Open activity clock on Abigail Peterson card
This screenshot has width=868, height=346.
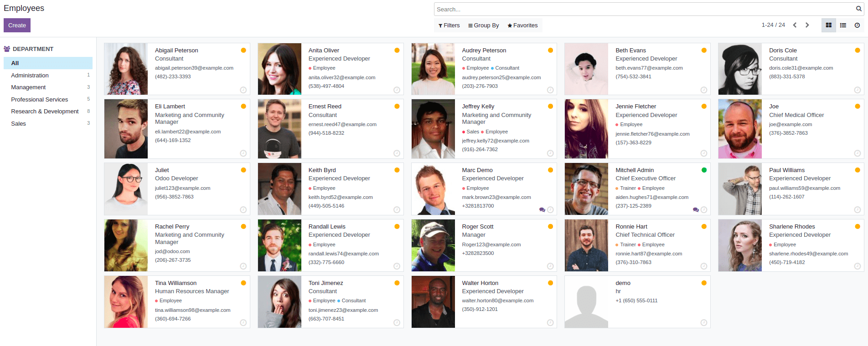[x=243, y=90]
